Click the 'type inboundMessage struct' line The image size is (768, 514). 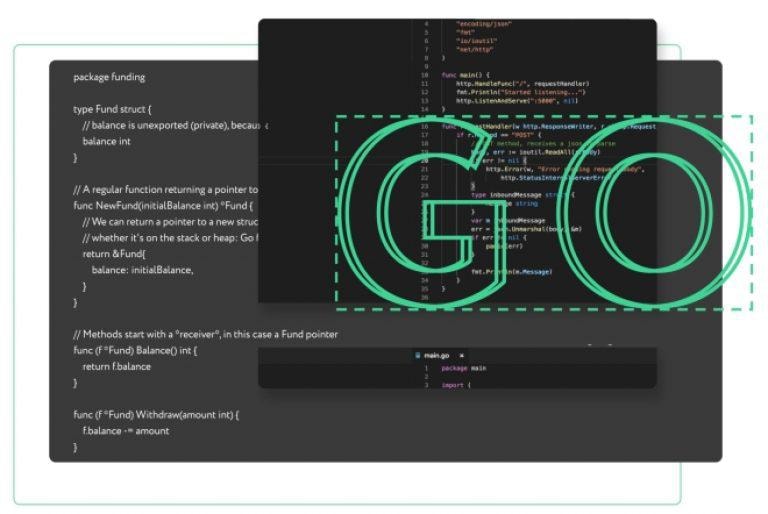[x=523, y=195]
